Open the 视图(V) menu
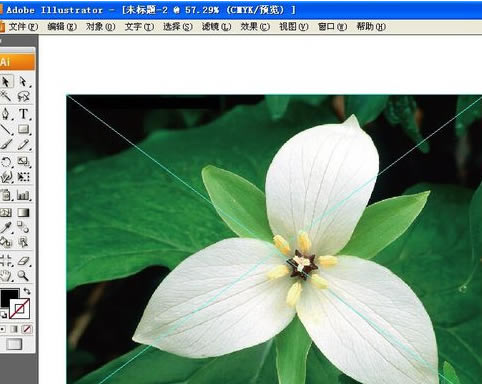Viewport: 482px width, 384px height. click(294, 27)
